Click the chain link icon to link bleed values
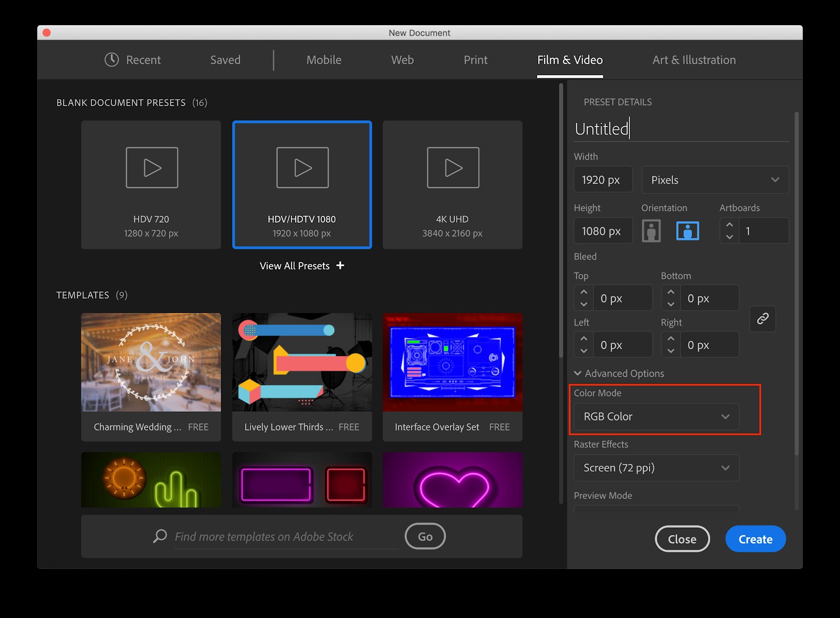The height and width of the screenshot is (618, 840). click(x=762, y=319)
